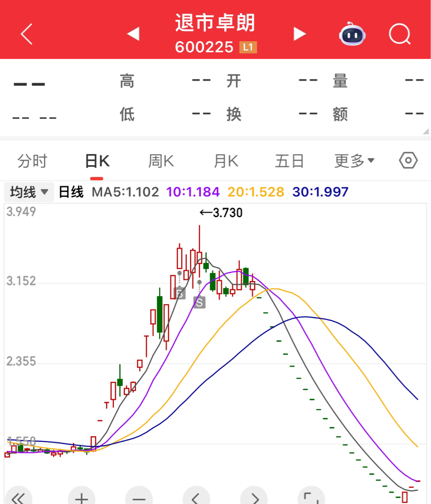Tap the 开 field label
Viewport: 431px width, 504px height.
(x=234, y=81)
